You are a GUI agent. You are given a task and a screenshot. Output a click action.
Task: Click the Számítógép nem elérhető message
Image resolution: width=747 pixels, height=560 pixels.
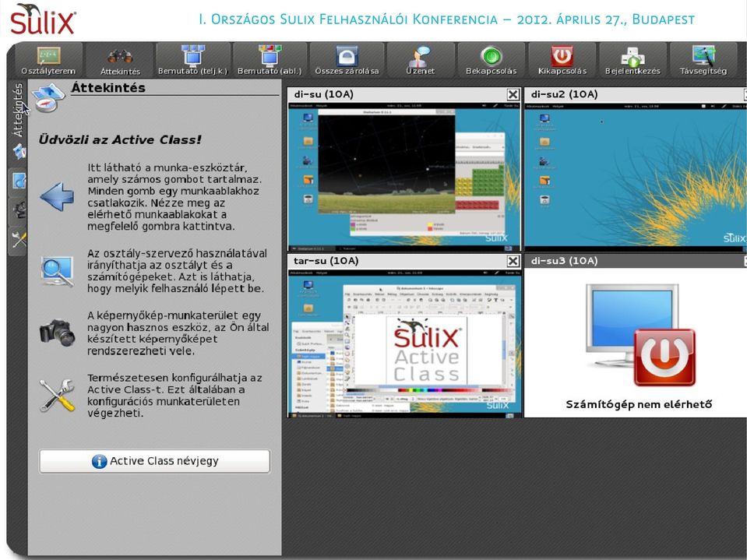pos(639,404)
